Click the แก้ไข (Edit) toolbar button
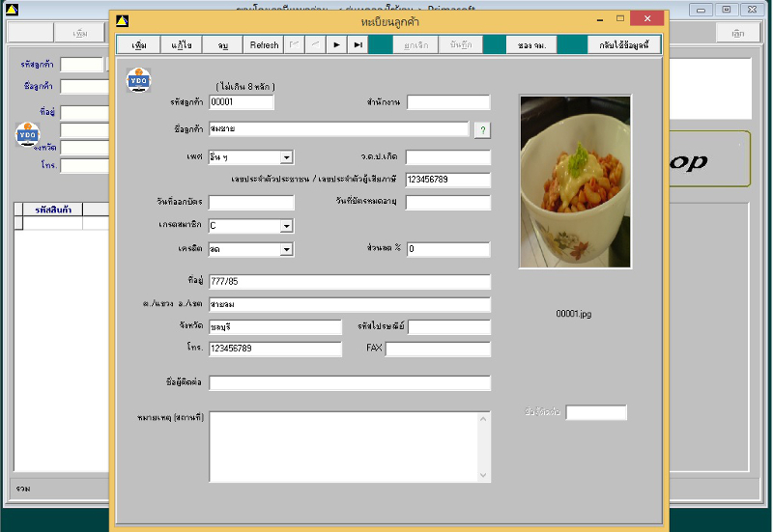This screenshot has height=532, width=773. [181, 44]
